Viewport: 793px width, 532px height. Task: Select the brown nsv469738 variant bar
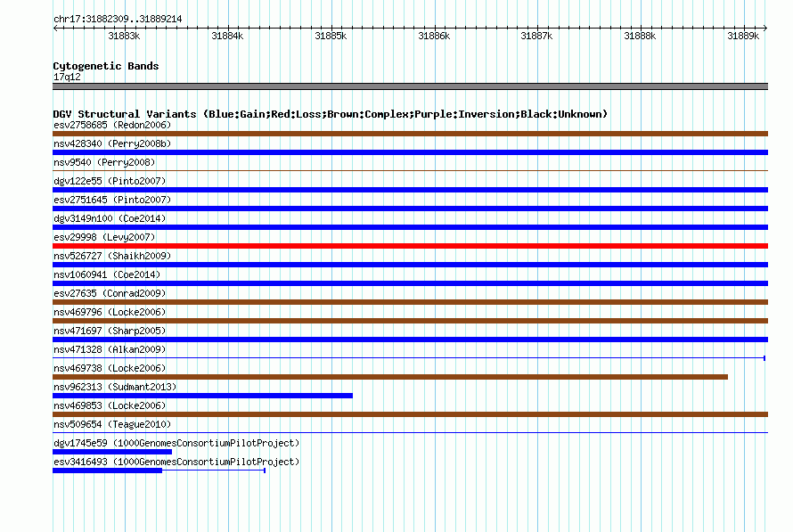390,377
